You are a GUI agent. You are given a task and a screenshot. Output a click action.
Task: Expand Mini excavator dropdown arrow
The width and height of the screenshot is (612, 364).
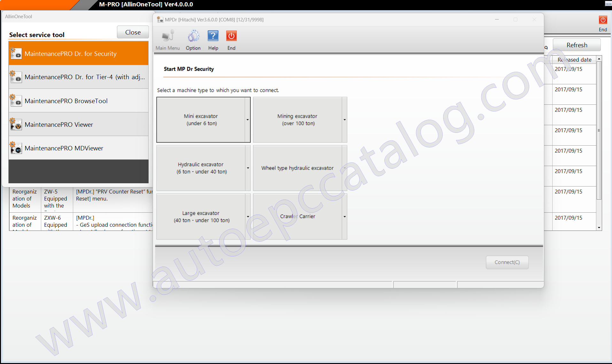pos(248,120)
